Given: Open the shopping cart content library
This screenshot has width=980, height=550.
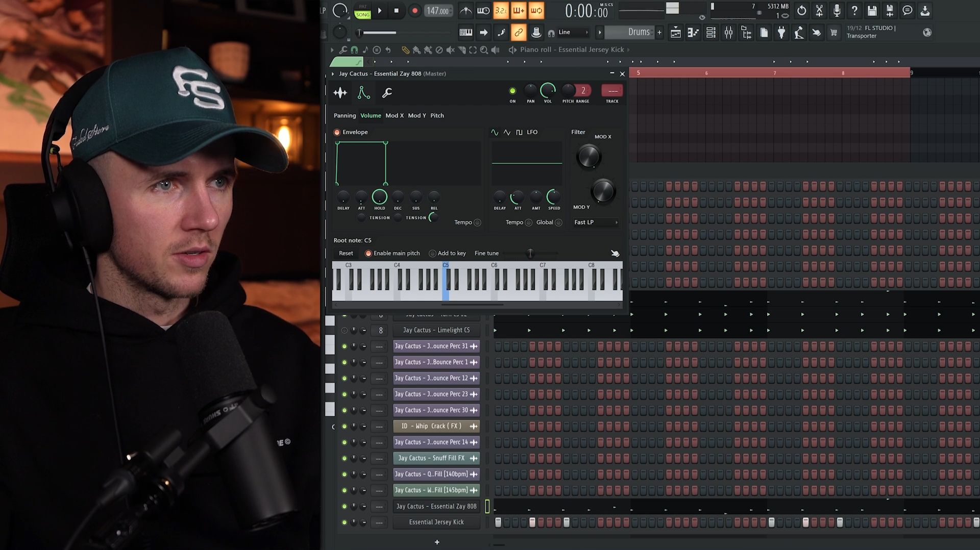Looking at the screenshot, I should click(834, 33).
